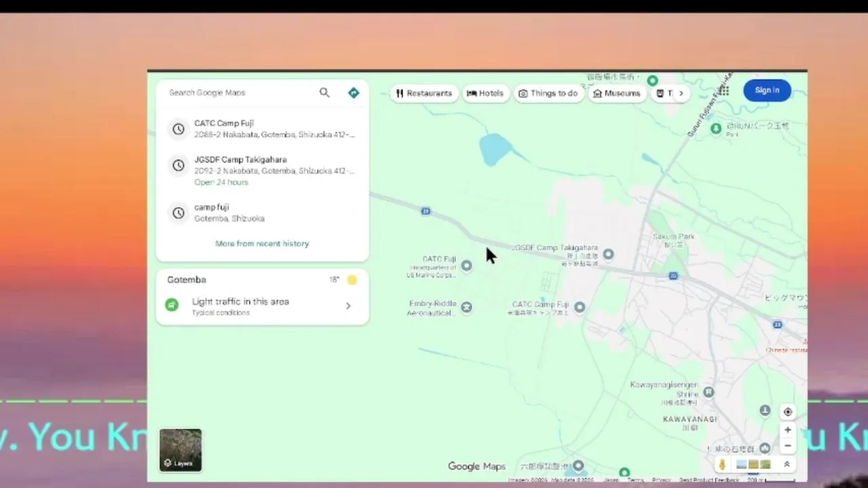Click the Privacy footer link

(661, 480)
